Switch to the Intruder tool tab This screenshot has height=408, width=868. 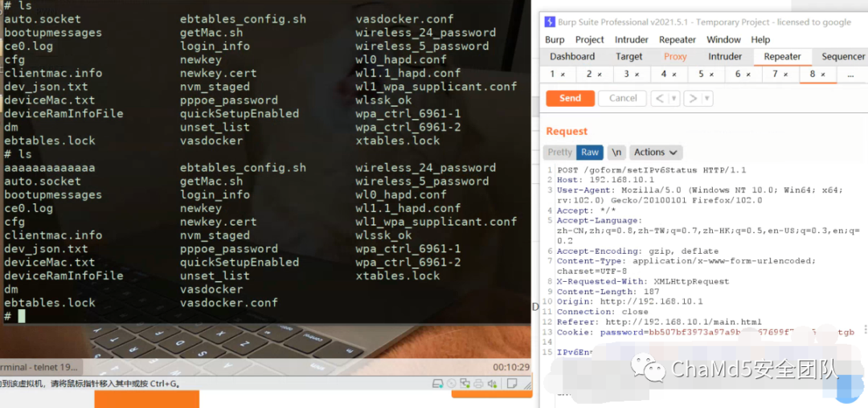[725, 56]
